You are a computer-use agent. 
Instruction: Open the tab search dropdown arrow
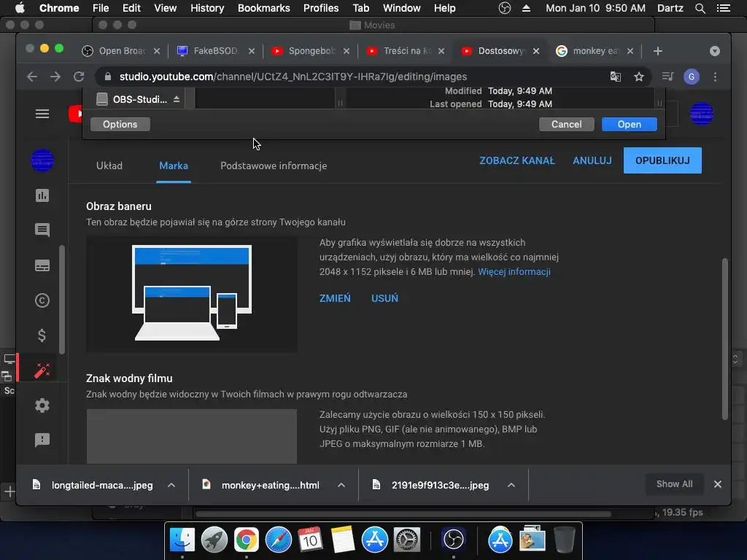tap(715, 51)
